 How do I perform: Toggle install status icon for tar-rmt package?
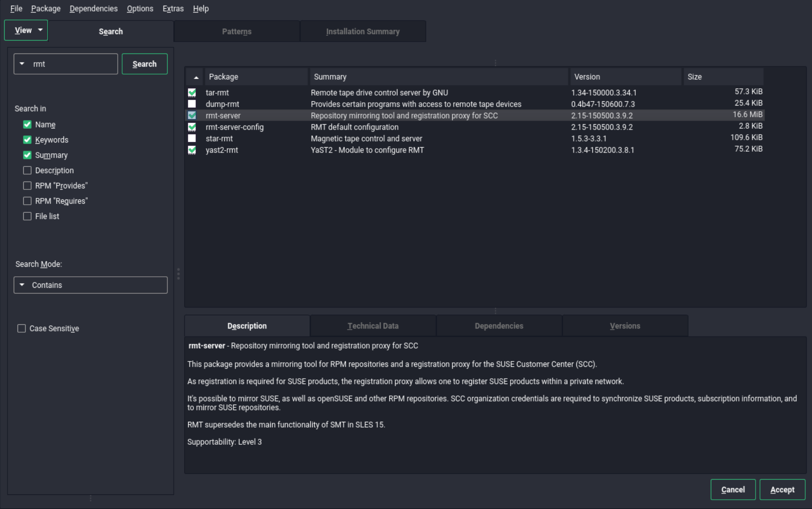pyautogui.click(x=192, y=92)
